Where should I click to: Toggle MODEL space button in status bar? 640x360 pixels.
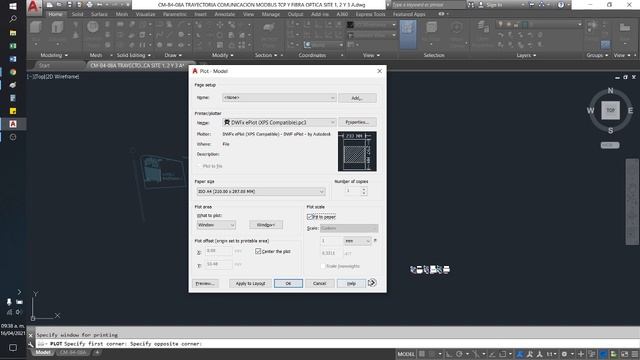(x=406, y=354)
